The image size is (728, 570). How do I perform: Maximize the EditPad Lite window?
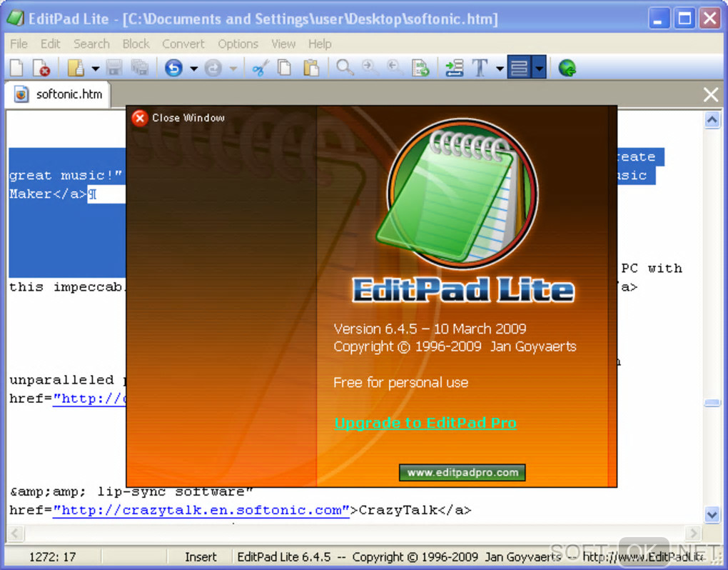[684, 19]
